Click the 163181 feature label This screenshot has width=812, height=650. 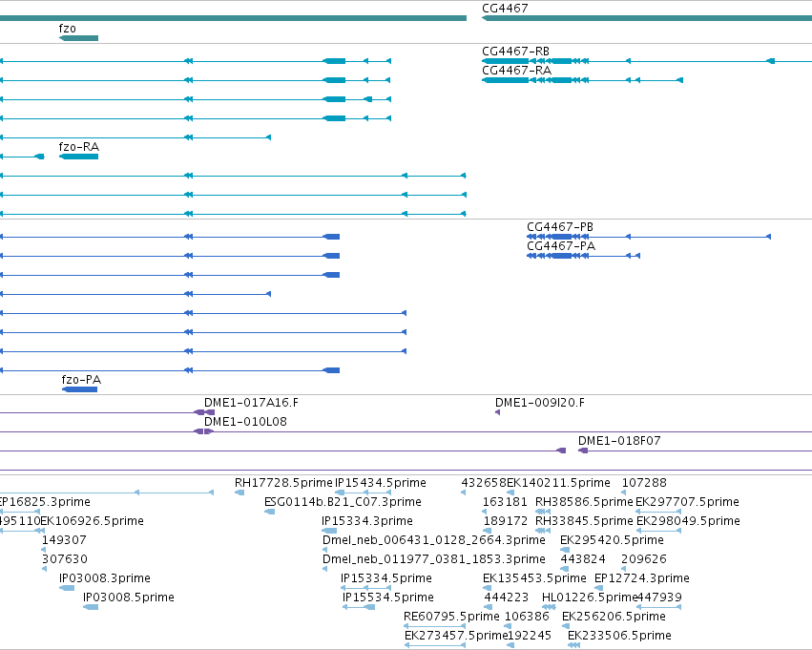point(505,502)
